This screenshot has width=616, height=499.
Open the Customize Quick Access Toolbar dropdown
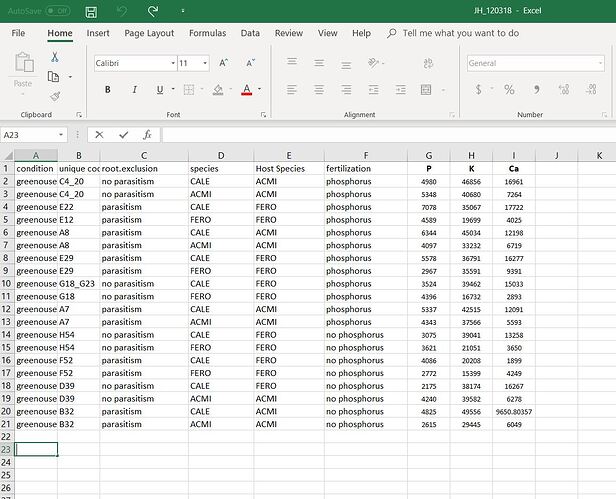pyautogui.click(x=183, y=11)
